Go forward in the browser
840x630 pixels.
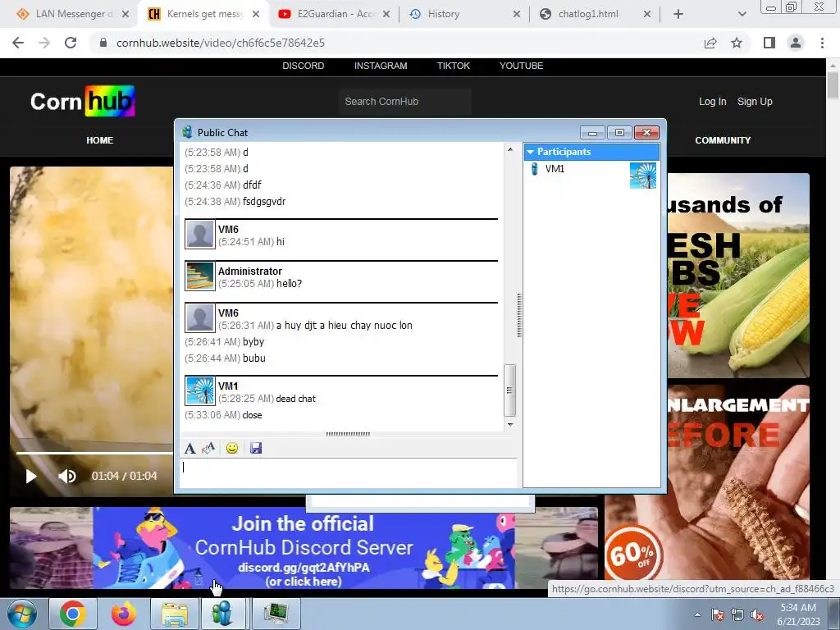click(x=44, y=43)
